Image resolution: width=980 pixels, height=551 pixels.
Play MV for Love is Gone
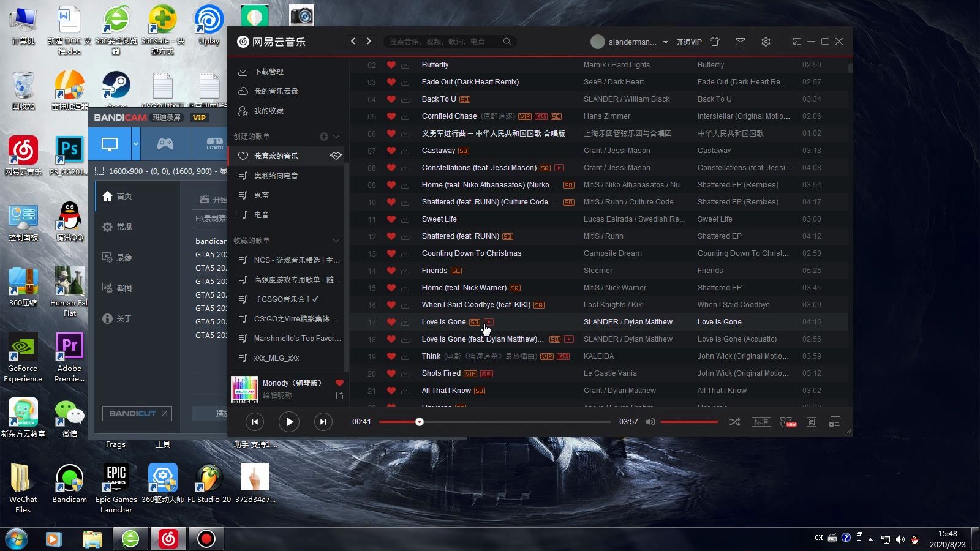pos(489,322)
